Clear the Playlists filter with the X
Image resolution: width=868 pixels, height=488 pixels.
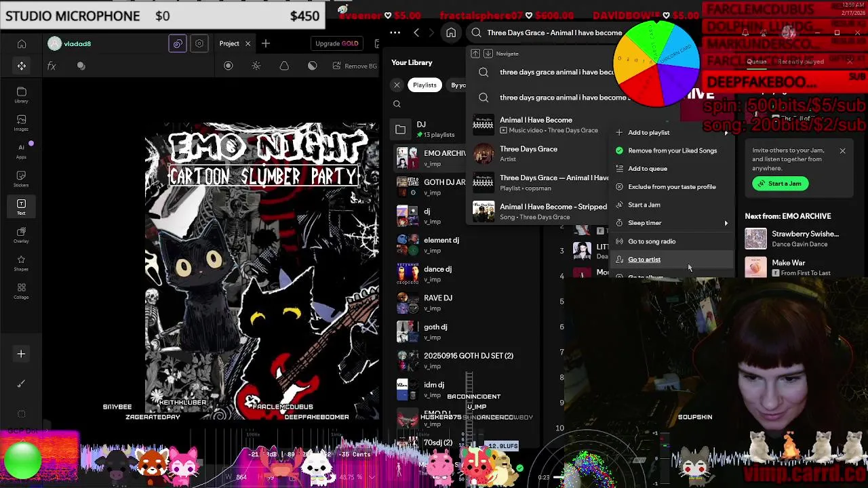[397, 85]
